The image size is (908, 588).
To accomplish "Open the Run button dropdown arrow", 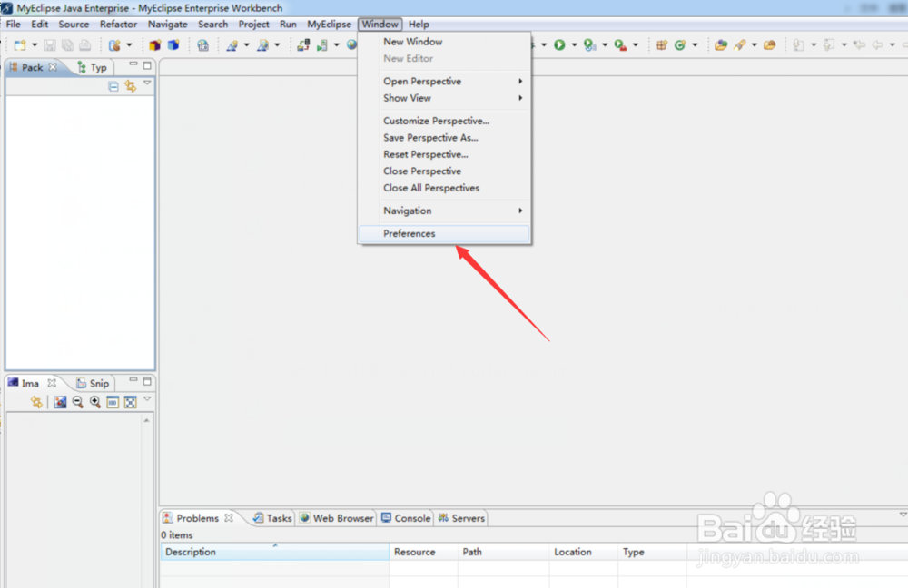I will pyautogui.click(x=575, y=45).
